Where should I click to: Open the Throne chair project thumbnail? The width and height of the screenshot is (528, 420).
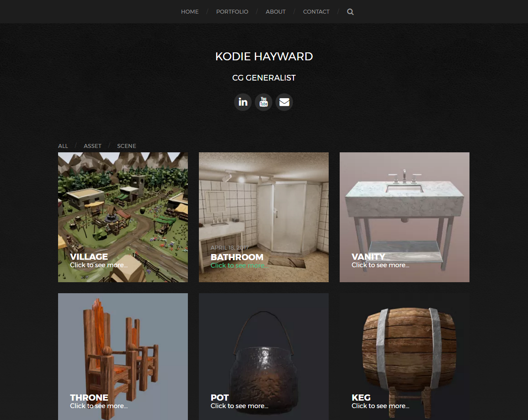pyautogui.click(x=123, y=357)
